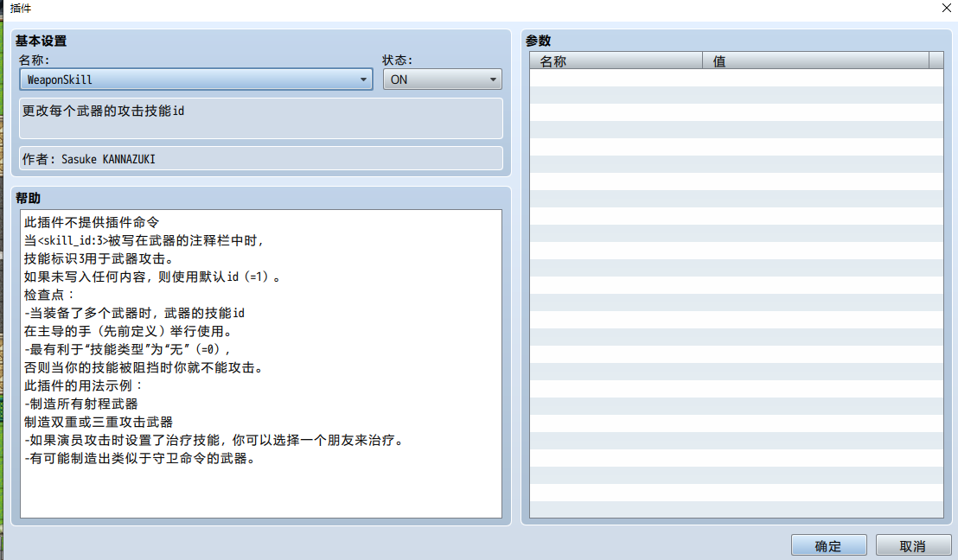Click help line 此插件的用法示例：
Viewport: 958px width, 560px height.
tap(83, 386)
